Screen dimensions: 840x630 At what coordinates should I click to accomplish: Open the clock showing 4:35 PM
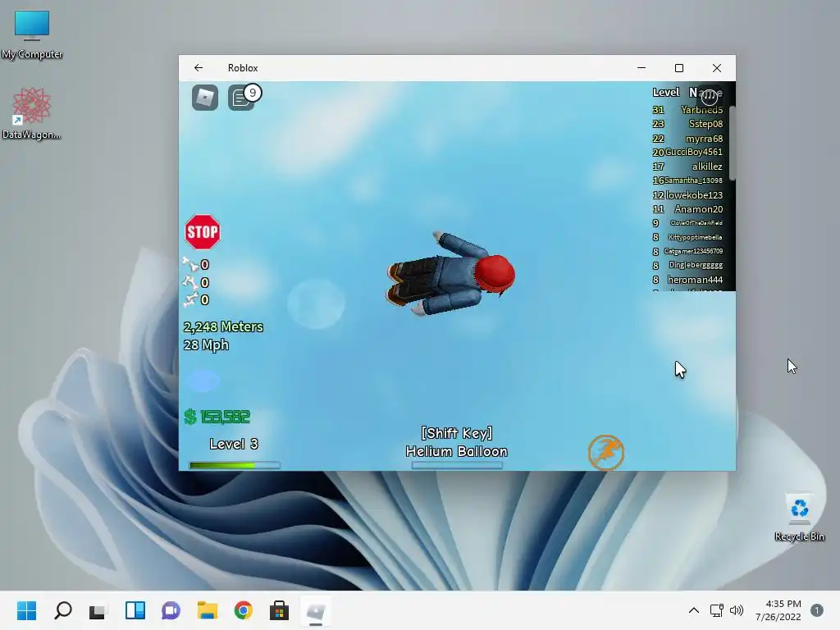[778, 610]
